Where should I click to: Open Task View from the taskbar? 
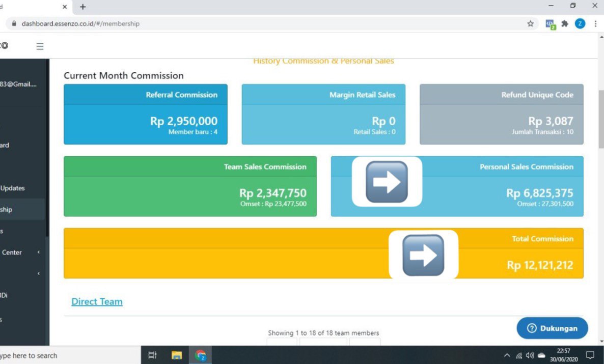(x=151, y=355)
